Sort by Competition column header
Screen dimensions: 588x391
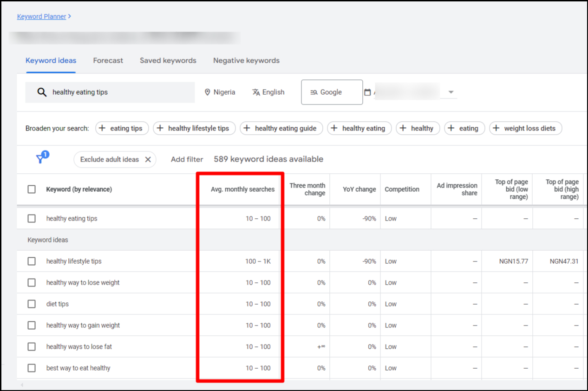(x=402, y=189)
